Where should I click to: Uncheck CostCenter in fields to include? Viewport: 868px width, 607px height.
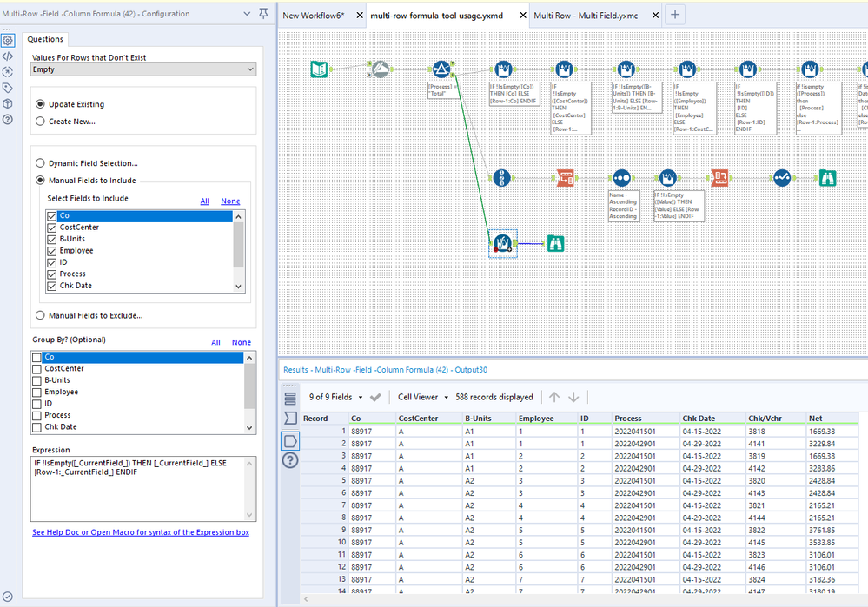pos(52,228)
